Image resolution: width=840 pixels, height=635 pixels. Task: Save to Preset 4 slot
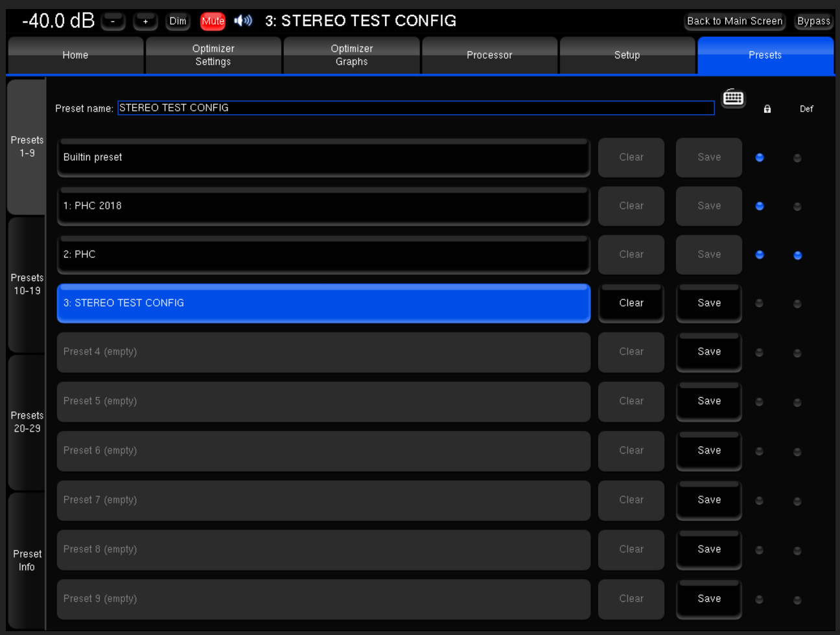click(x=709, y=352)
